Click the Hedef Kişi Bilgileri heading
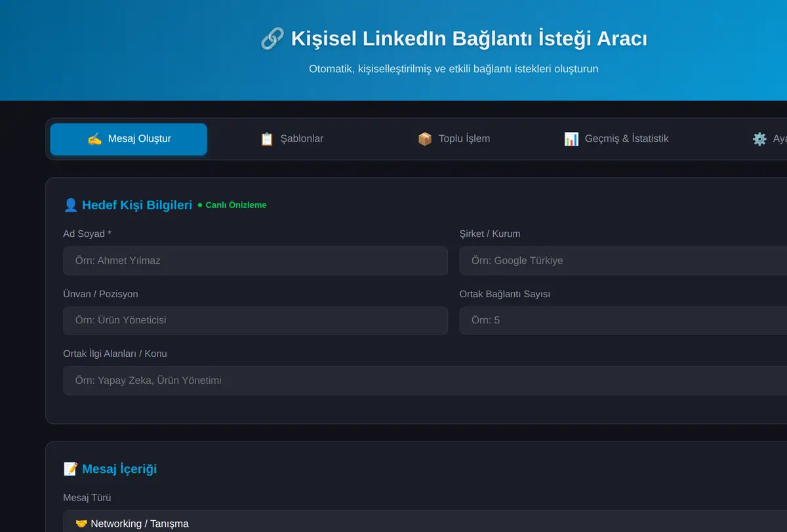787x532 pixels. pos(137,205)
